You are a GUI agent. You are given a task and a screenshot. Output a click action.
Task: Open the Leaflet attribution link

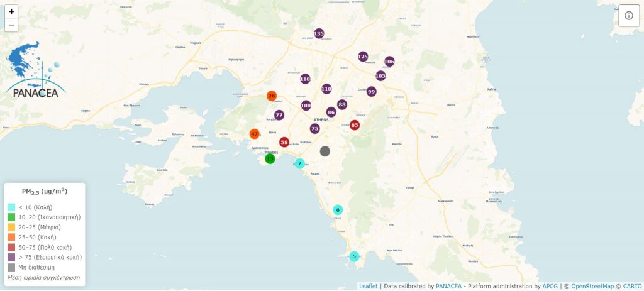point(368,286)
